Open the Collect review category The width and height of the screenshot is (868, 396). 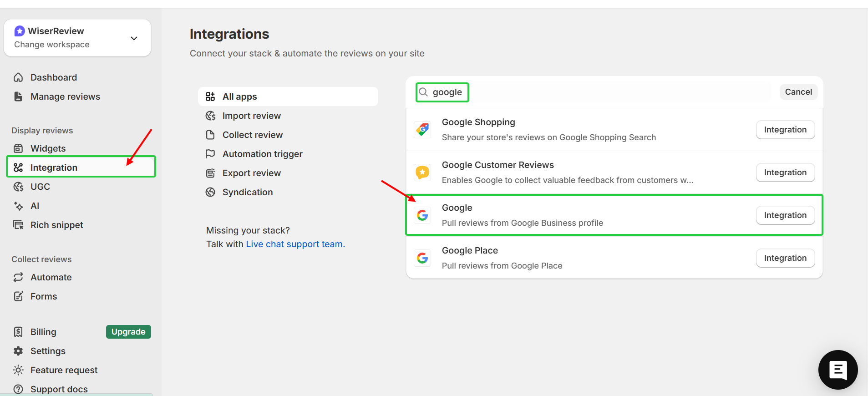click(252, 135)
